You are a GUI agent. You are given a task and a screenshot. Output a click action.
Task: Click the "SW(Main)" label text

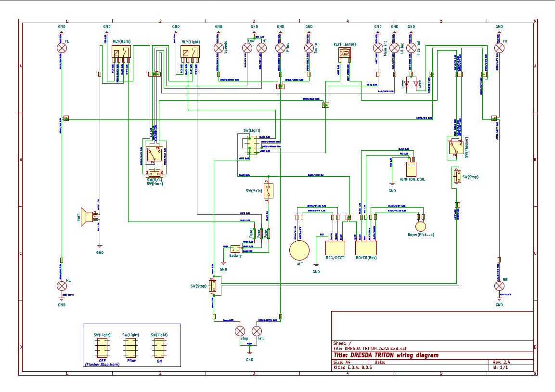pyautogui.click(x=254, y=191)
